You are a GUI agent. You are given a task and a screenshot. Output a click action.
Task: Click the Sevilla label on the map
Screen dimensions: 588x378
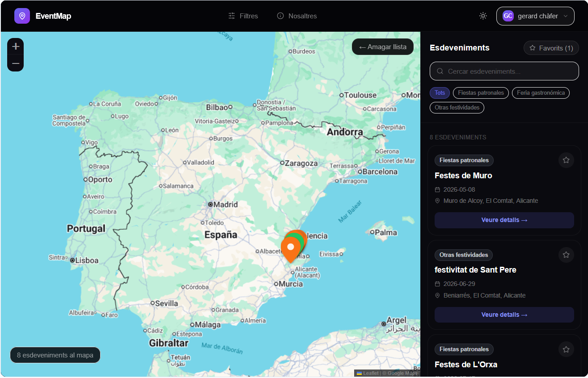pos(167,303)
